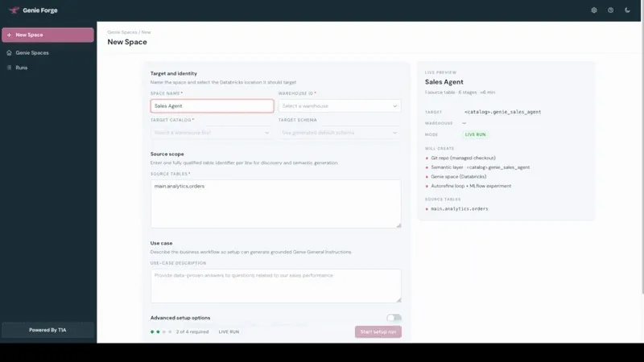
Task: Click Autorefine loop + MLflow experiment item
Action: 471,186
